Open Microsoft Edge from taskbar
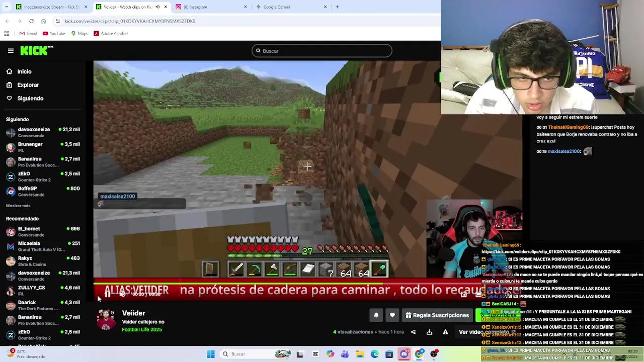Viewport: 644px width, 362px height. pyautogui.click(x=375, y=354)
